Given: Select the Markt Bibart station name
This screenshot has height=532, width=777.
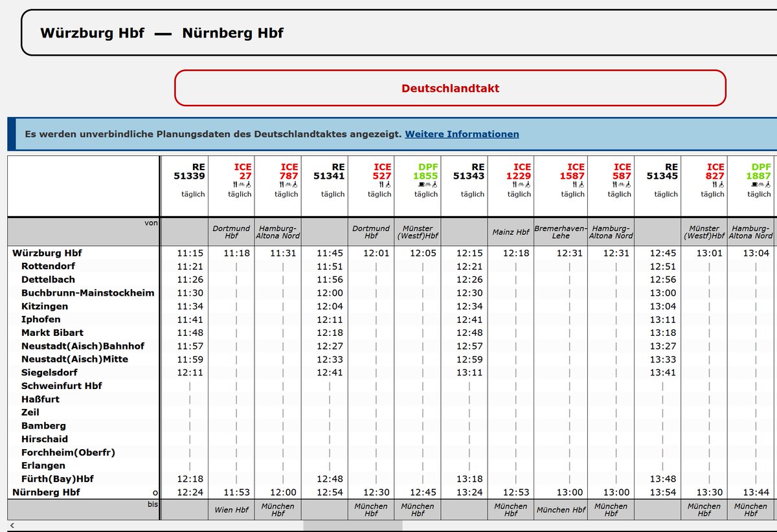Looking at the screenshot, I should click(x=52, y=333).
